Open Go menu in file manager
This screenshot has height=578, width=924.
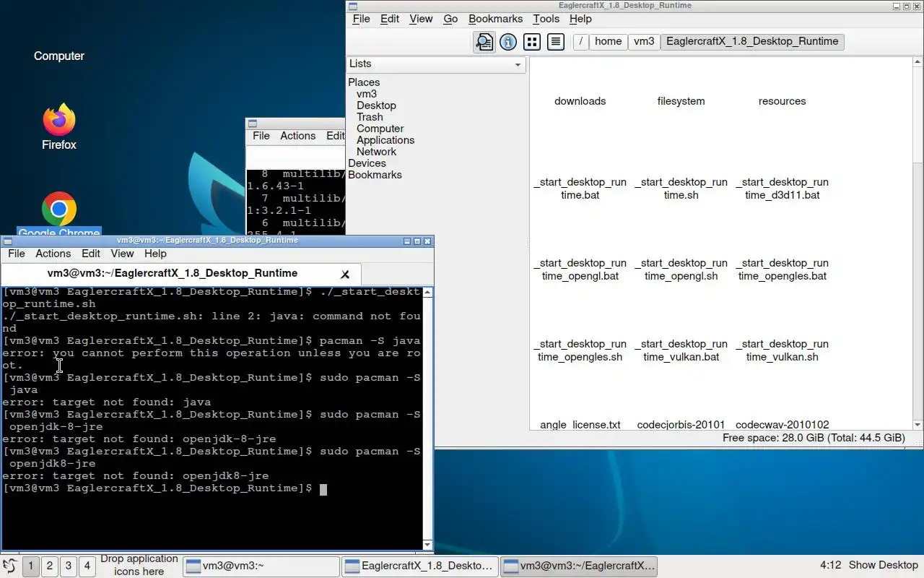click(x=450, y=20)
